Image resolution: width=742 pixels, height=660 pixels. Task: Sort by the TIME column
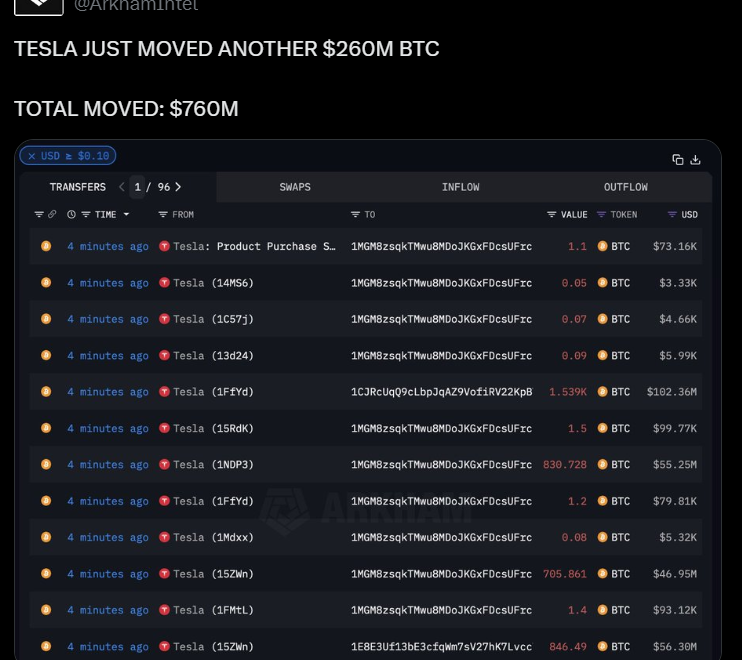pyautogui.click(x=105, y=214)
